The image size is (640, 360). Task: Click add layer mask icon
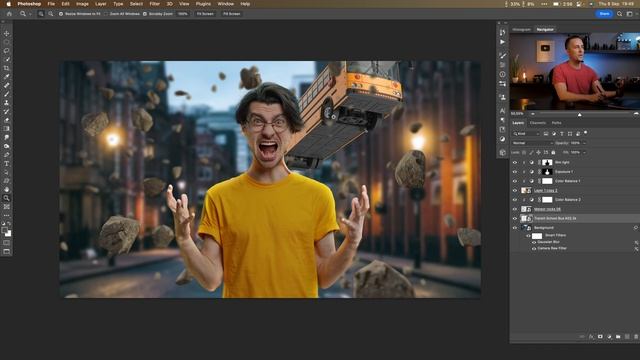click(x=600, y=337)
